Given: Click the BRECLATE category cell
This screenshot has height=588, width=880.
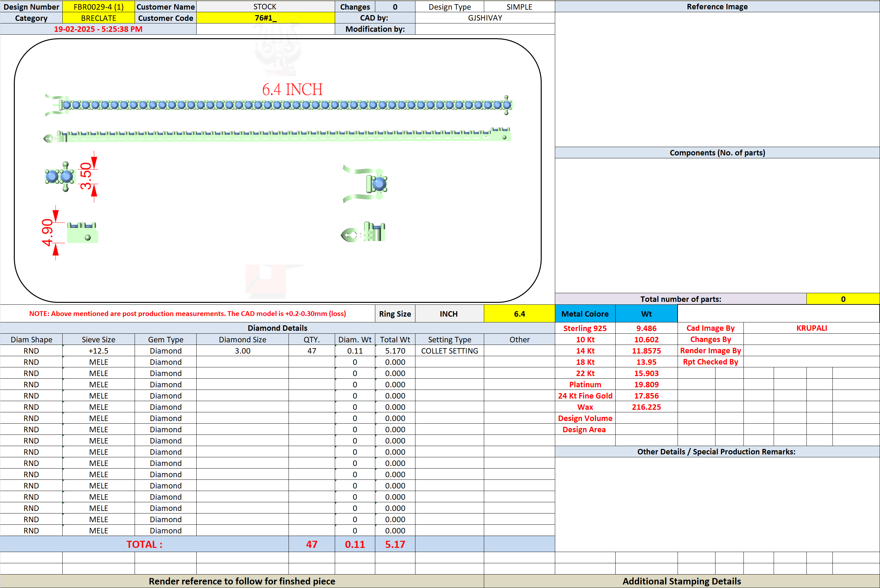Looking at the screenshot, I should click(x=99, y=18).
